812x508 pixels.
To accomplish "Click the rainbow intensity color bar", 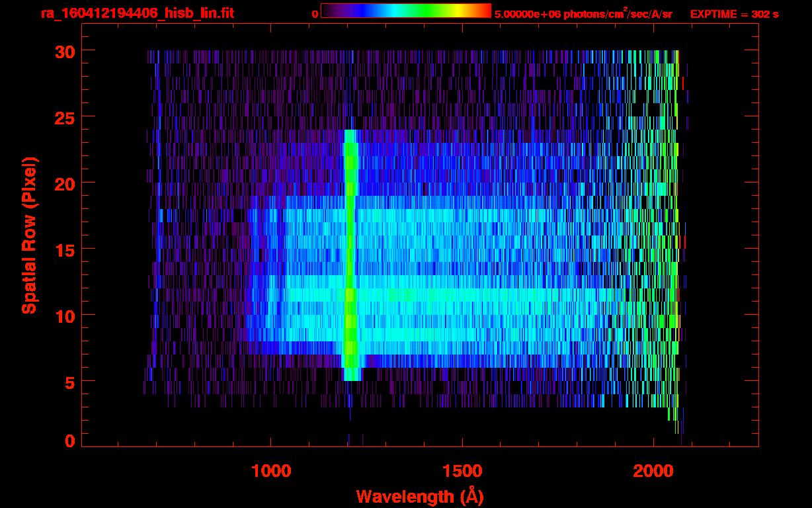I will tap(405, 11).
